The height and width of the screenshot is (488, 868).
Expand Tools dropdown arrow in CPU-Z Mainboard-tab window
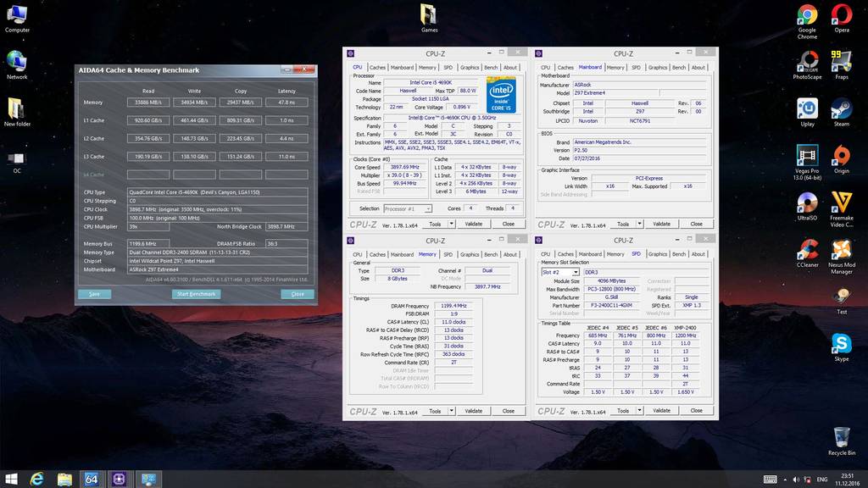point(640,224)
